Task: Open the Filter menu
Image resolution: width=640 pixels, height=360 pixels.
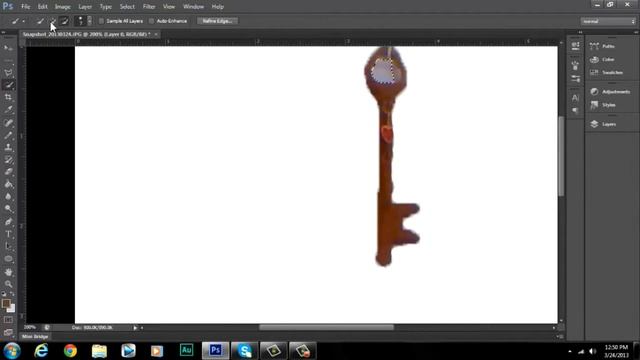Action: click(149, 7)
